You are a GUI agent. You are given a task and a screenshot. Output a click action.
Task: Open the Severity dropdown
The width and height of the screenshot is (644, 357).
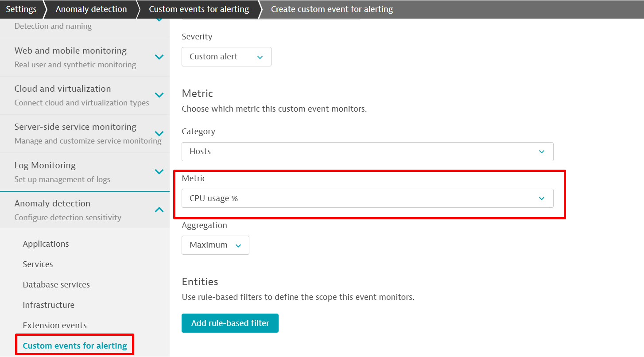pos(226,57)
